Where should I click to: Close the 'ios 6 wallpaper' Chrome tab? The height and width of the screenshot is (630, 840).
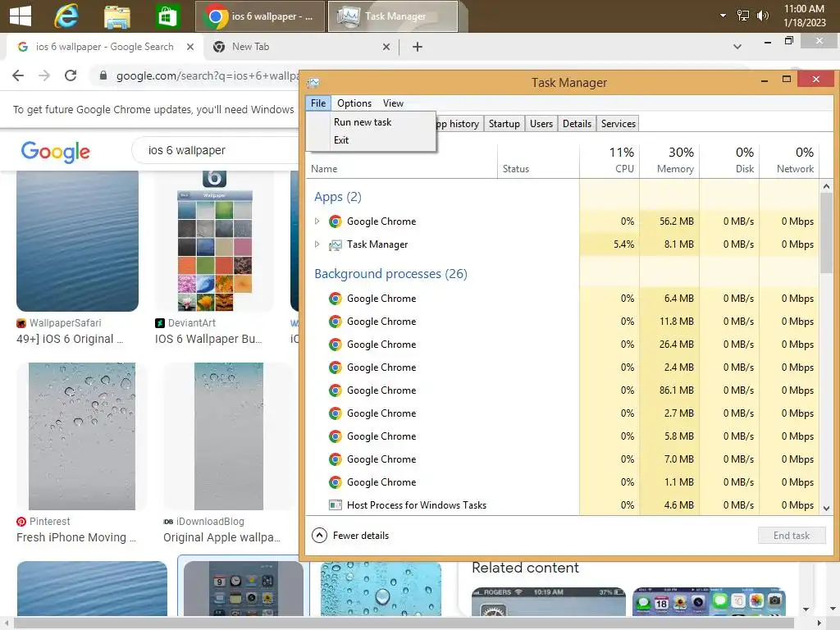point(190,47)
